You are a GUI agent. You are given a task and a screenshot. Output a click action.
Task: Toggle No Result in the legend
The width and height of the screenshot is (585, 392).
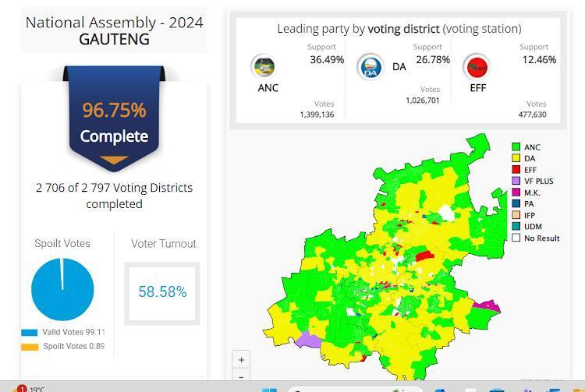541,238
